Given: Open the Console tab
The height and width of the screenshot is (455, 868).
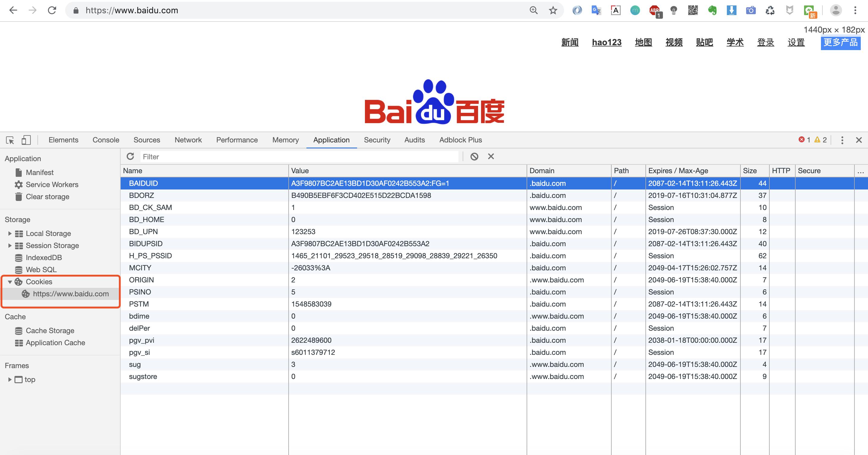Looking at the screenshot, I should pyautogui.click(x=106, y=140).
